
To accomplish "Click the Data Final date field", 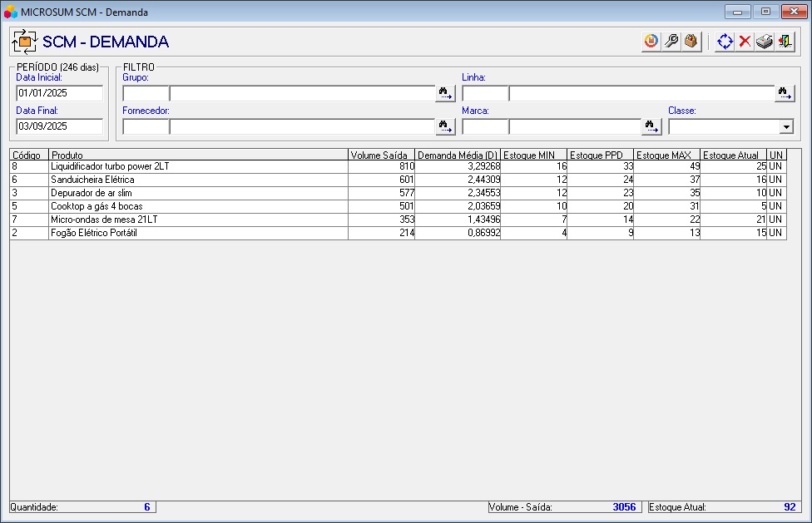I will [59, 126].
